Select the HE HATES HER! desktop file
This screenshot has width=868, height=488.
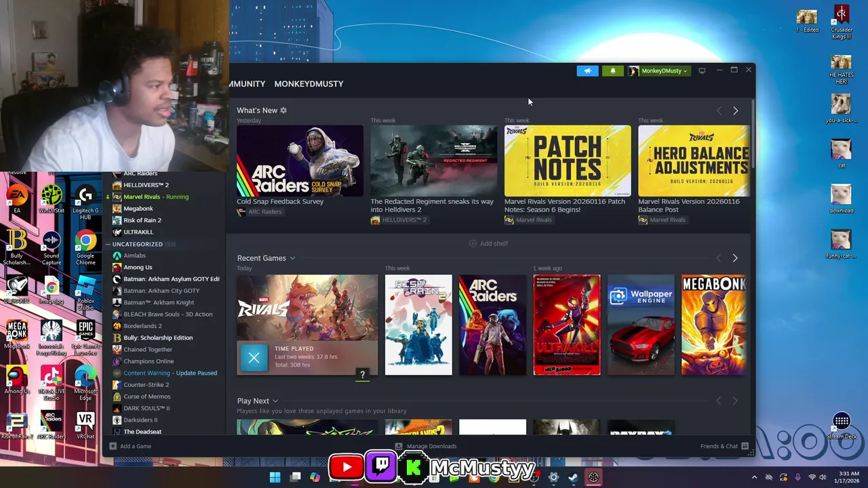pyautogui.click(x=842, y=69)
